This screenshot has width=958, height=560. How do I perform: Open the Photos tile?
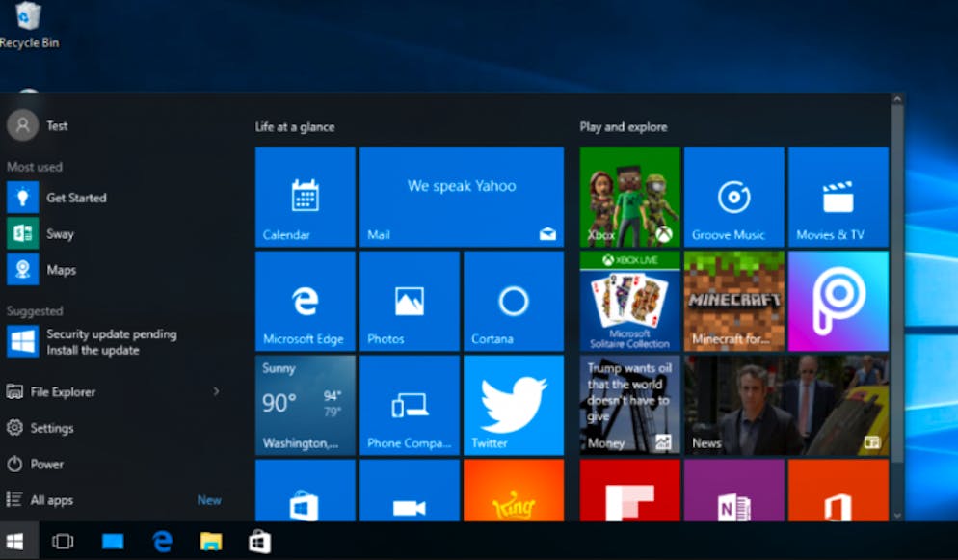pos(410,301)
